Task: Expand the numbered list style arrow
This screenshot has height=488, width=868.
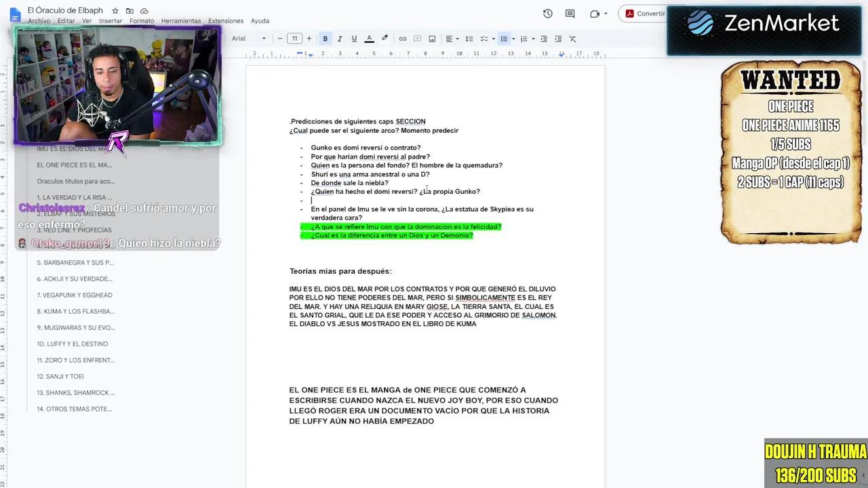Action: pos(533,39)
